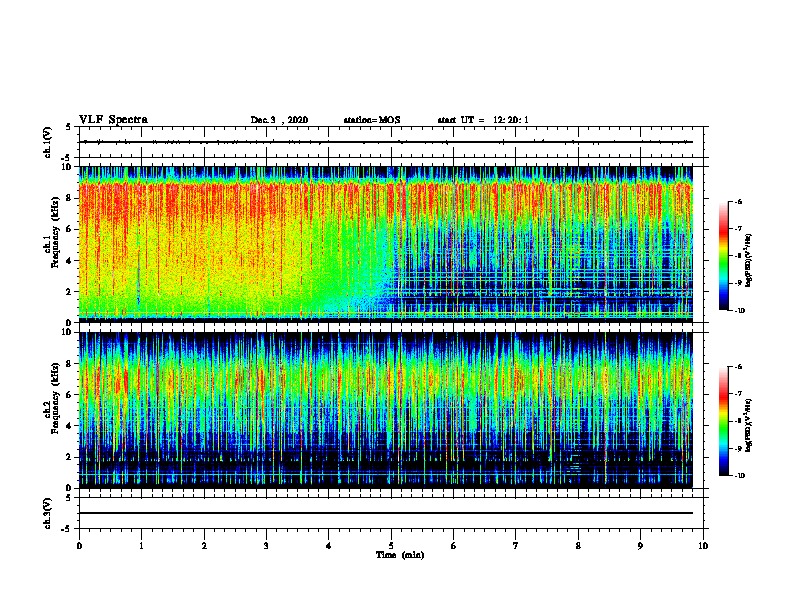The image size is (792, 612).
Task: Click time axis tick label "6"
Action: pos(454,546)
